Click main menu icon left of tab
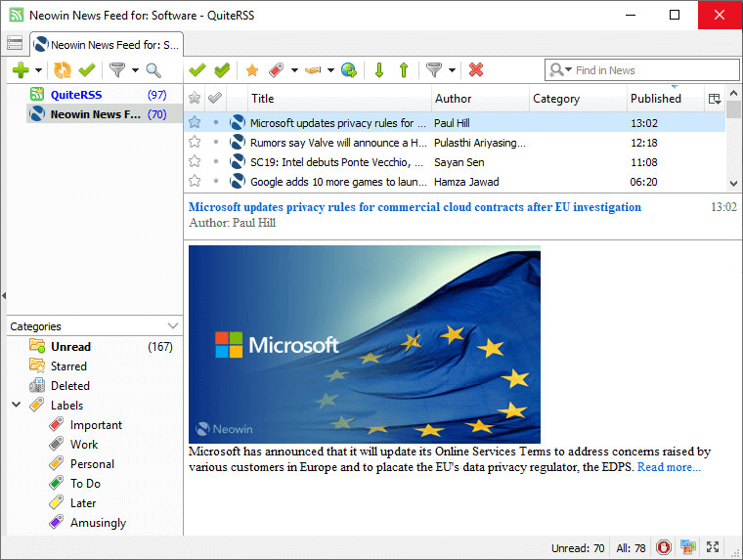Screen dimensions: 743x560 pyautogui.click(x=15, y=43)
